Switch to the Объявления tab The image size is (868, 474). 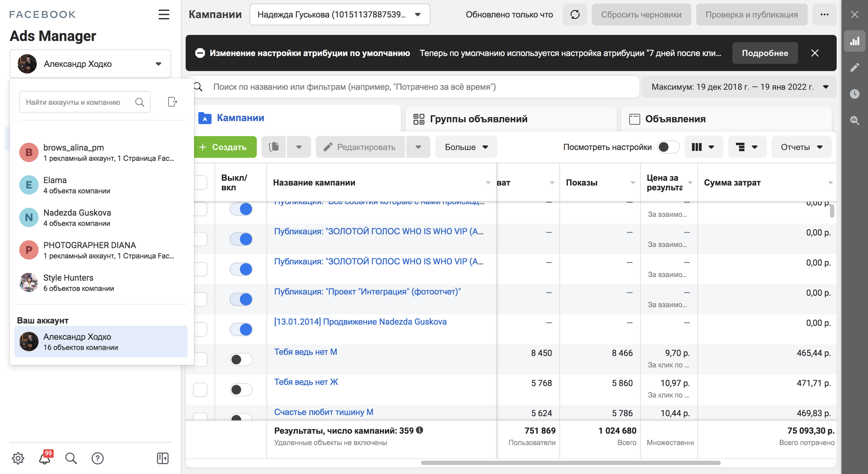726,119
